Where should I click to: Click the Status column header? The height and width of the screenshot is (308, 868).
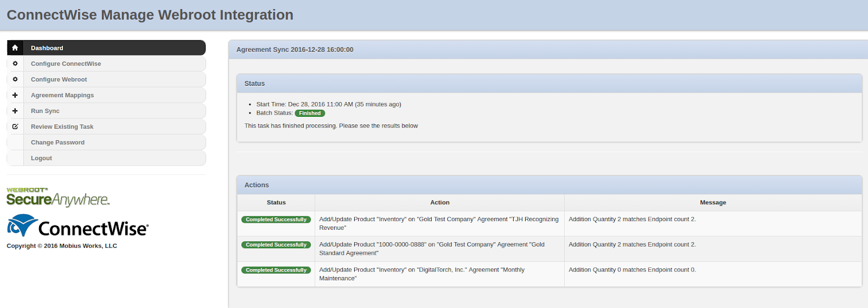(x=276, y=203)
